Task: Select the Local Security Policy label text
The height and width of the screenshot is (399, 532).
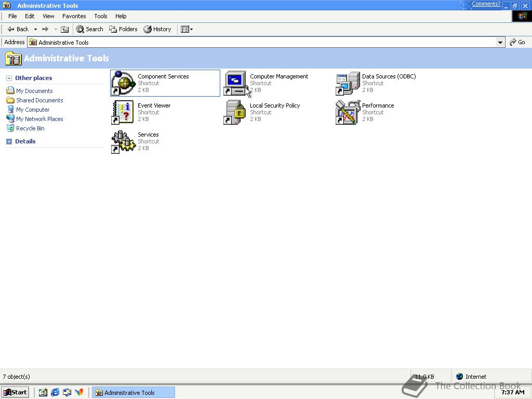Action: point(275,105)
